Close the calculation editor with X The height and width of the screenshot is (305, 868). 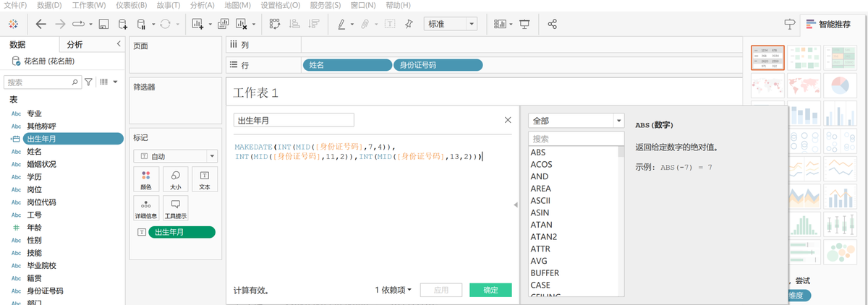[x=508, y=120]
